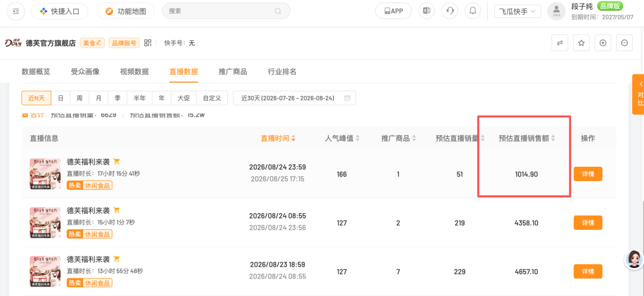
Task: Open thumbnail of the 13小时 55分 livestream
Action: [x=45, y=272]
